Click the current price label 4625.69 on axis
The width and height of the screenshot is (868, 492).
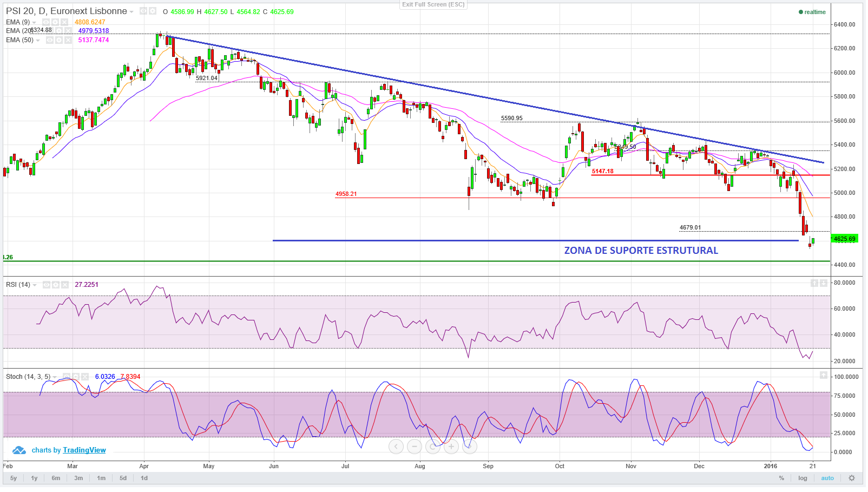845,239
